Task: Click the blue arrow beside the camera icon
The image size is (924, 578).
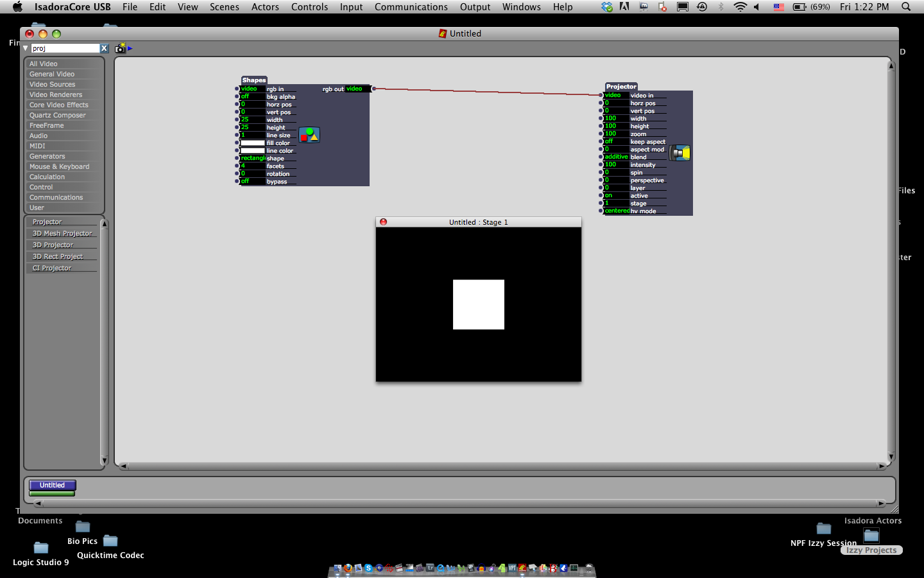Action: (x=130, y=48)
